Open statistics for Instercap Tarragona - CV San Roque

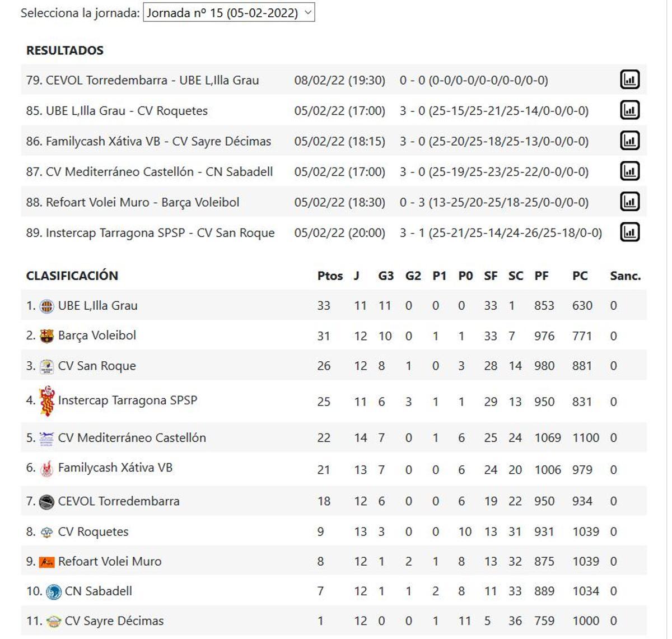pyautogui.click(x=631, y=232)
